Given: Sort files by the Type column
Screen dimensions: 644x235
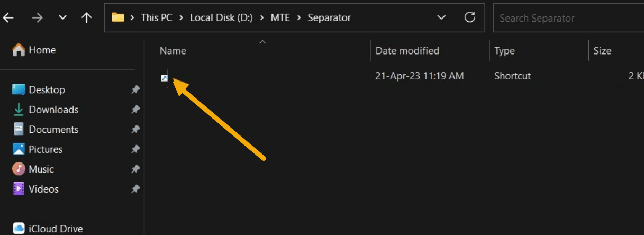Looking at the screenshot, I should pyautogui.click(x=504, y=51).
